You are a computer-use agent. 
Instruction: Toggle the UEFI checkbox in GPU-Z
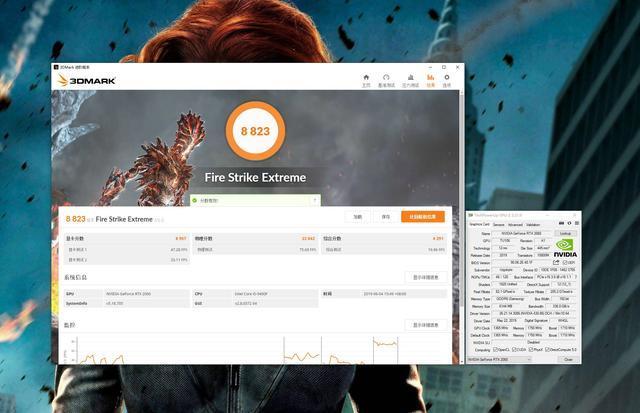pyautogui.click(x=566, y=262)
